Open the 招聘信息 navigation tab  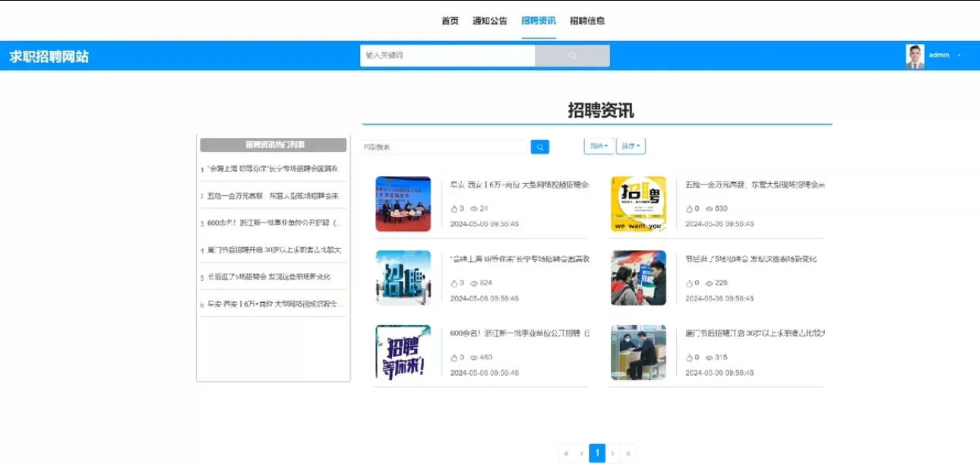click(586, 21)
